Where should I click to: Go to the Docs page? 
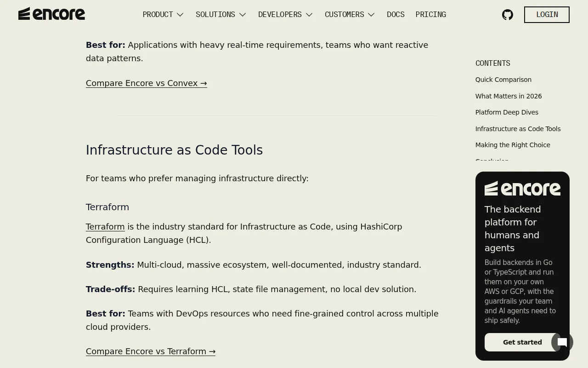point(396,15)
